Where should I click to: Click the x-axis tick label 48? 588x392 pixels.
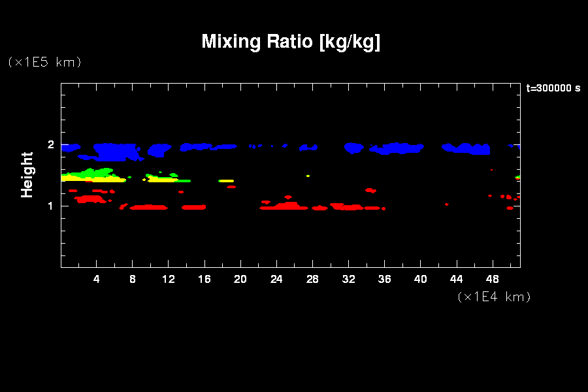pos(492,279)
